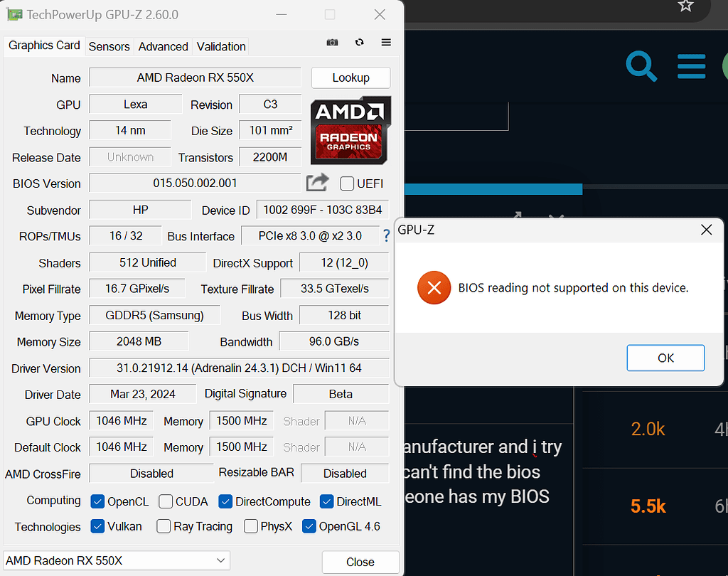This screenshot has width=728, height=576.
Task: Switch to the Sensors tab
Action: click(x=109, y=46)
